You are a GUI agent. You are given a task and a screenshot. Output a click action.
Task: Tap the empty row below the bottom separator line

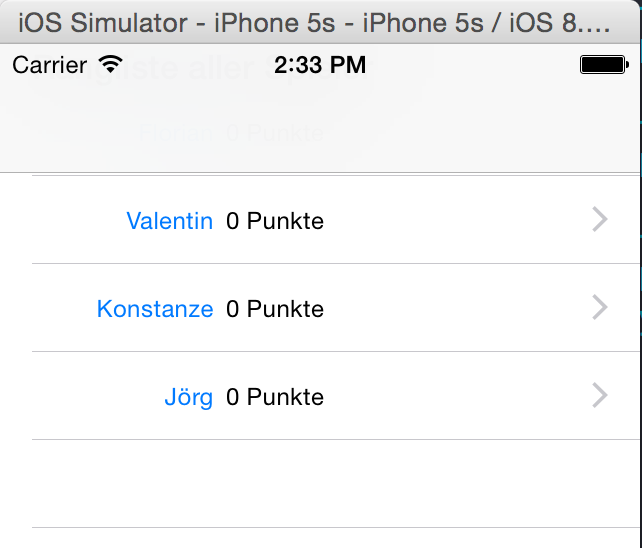coord(336,538)
